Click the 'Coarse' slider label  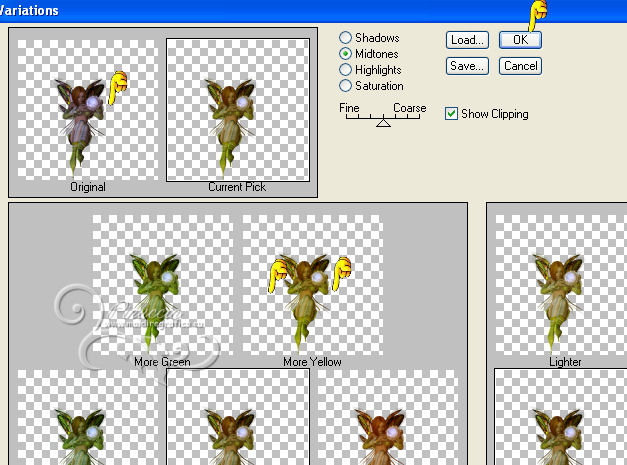coord(409,108)
